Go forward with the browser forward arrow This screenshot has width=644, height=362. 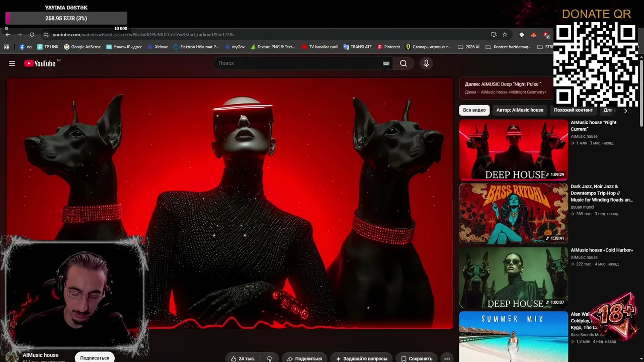[x=20, y=35]
